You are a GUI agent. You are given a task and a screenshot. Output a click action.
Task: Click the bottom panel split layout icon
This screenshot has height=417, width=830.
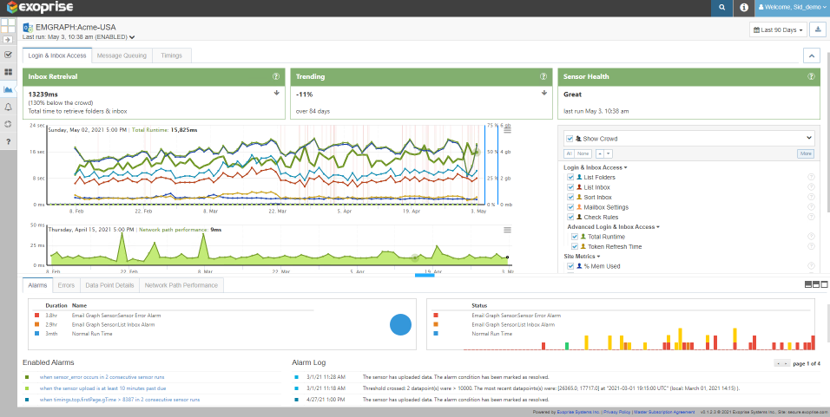point(817,285)
